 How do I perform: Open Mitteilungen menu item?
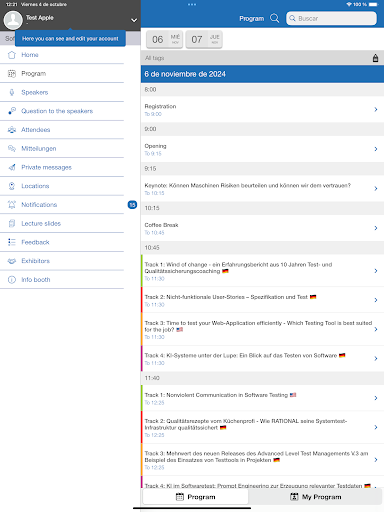(x=62, y=148)
